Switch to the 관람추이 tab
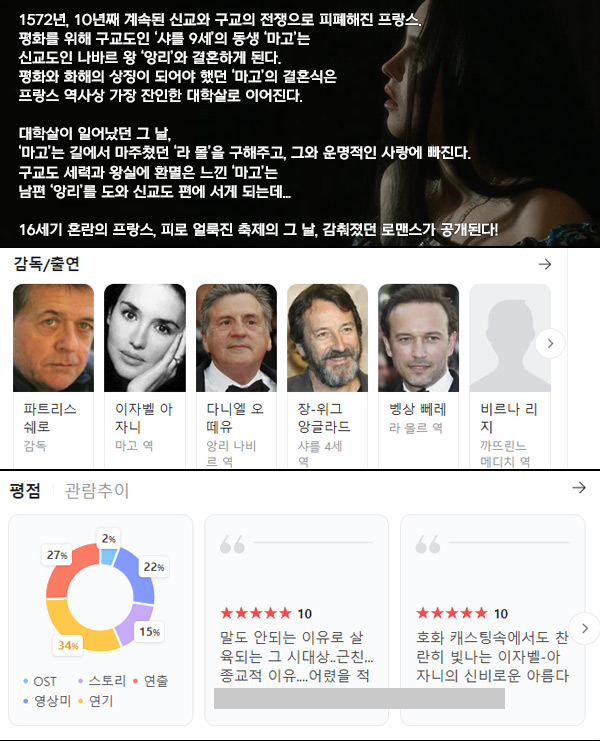 click(96, 491)
